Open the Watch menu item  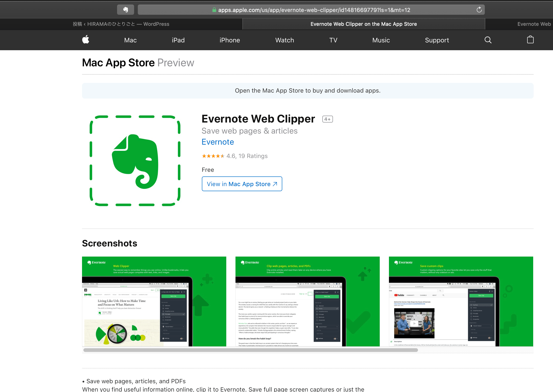285,40
